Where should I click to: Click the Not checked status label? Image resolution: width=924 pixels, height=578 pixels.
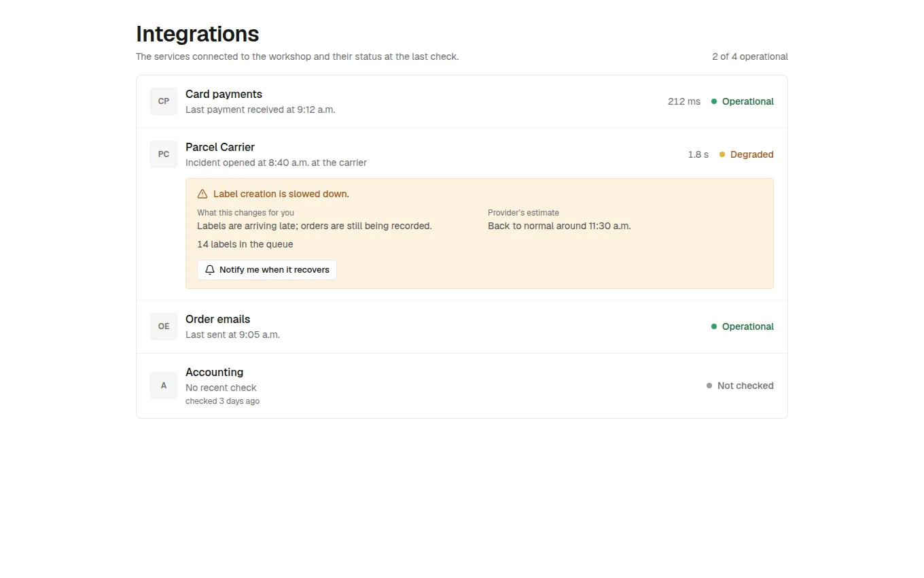point(745,386)
